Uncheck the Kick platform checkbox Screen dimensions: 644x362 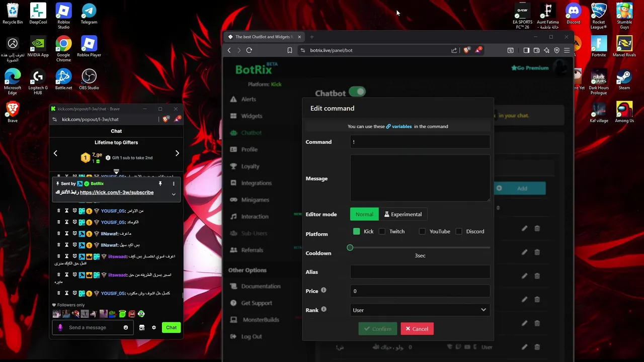(x=357, y=231)
